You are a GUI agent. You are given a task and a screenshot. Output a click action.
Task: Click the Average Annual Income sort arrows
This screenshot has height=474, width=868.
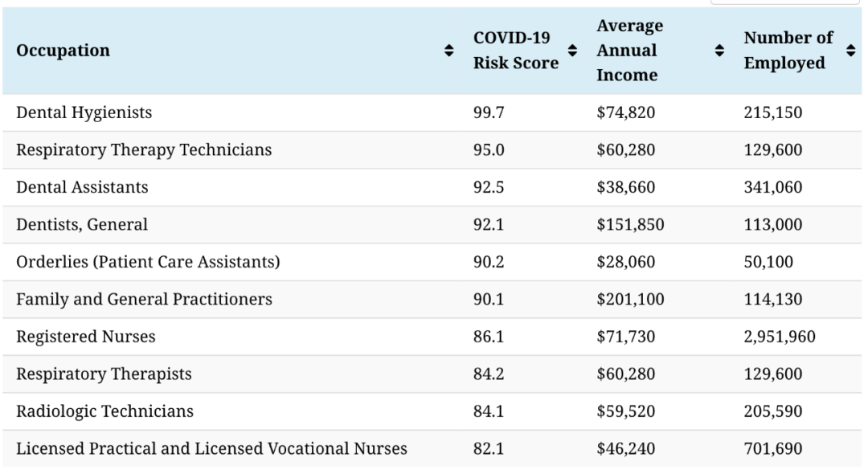click(719, 51)
